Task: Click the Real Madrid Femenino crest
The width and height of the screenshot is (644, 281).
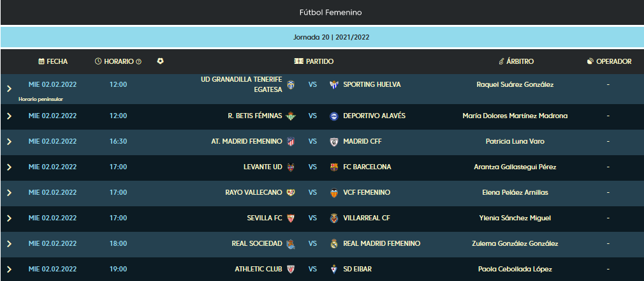Action: pyautogui.click(x=334, y=243)
